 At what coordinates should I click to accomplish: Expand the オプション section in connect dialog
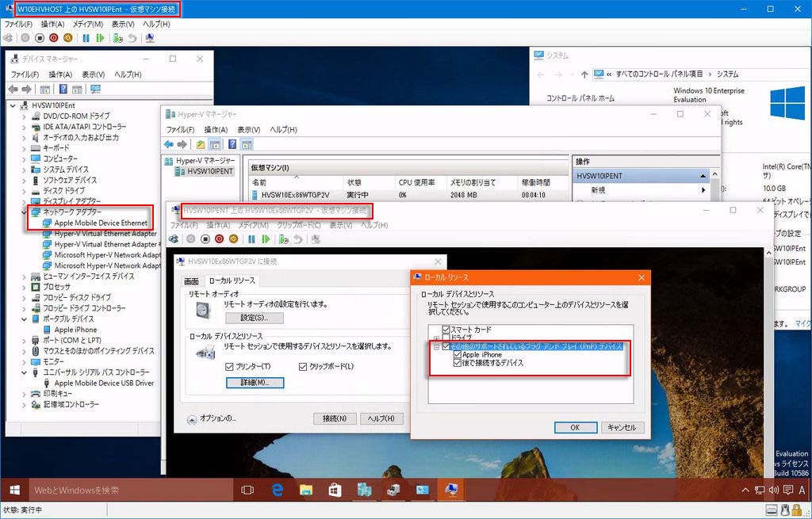[192, 420]
